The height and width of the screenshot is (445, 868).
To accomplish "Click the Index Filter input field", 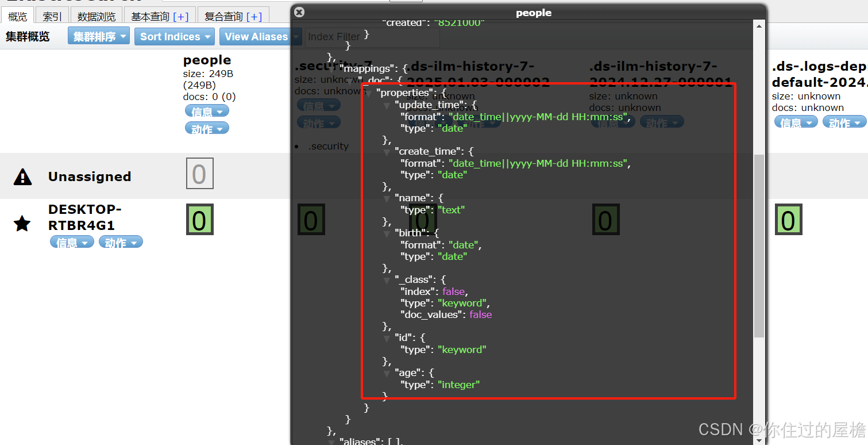I will coord(372,37).
